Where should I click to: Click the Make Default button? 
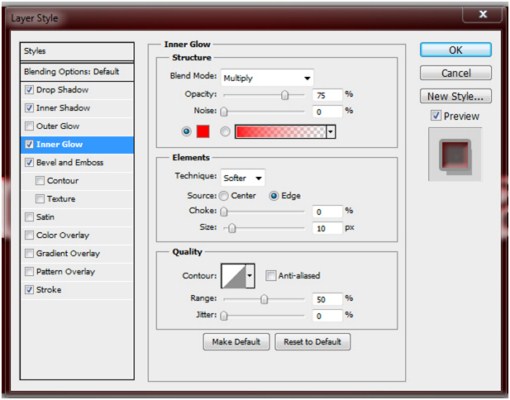click(x=236, y=342)
